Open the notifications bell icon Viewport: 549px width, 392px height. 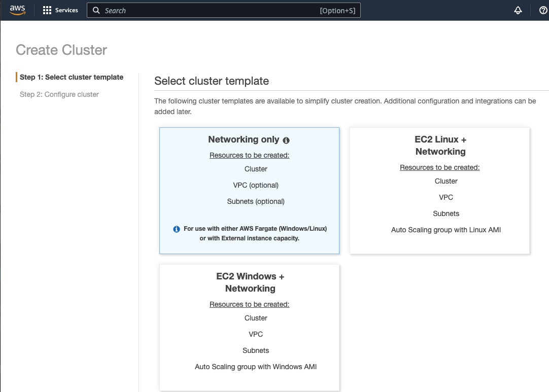point(518,10)
